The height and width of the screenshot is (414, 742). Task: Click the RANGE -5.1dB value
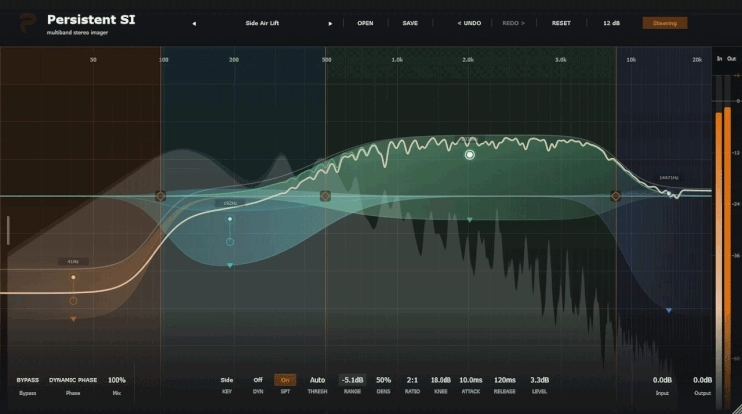coord(353,380)
